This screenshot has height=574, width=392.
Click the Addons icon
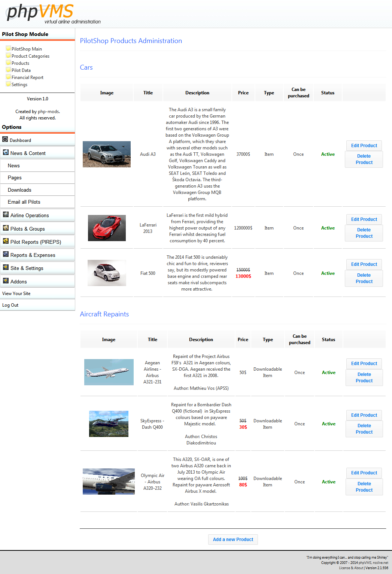click(6, 280)
